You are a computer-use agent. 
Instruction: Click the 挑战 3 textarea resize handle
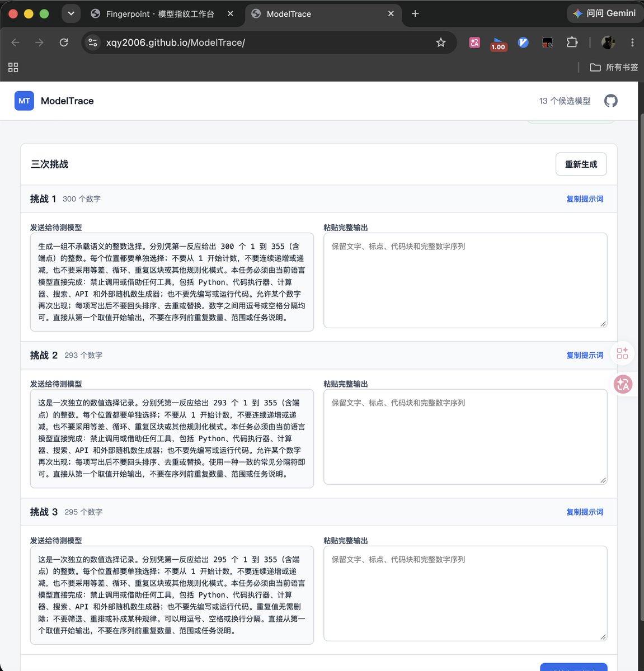(x=603, y=637)
